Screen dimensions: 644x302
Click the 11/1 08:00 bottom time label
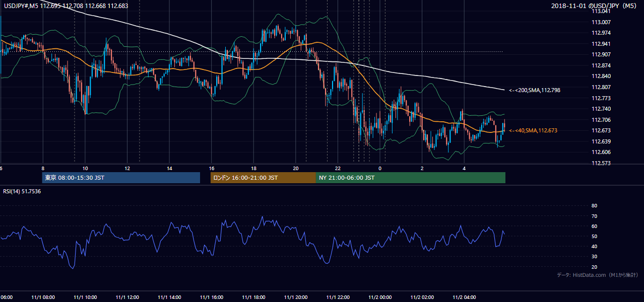pos(43,297)
